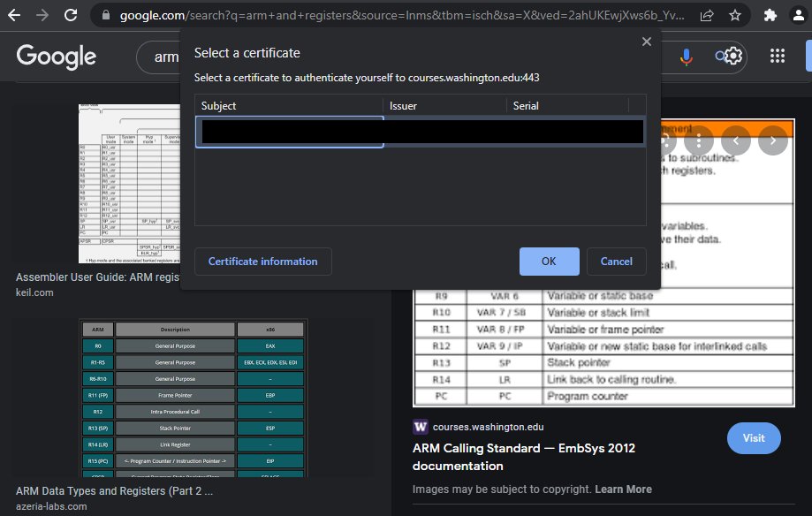Click the Assembler User Guide: ARM regis result title
The height and width of the screenshot is (516, 812).
pos(98,277)
